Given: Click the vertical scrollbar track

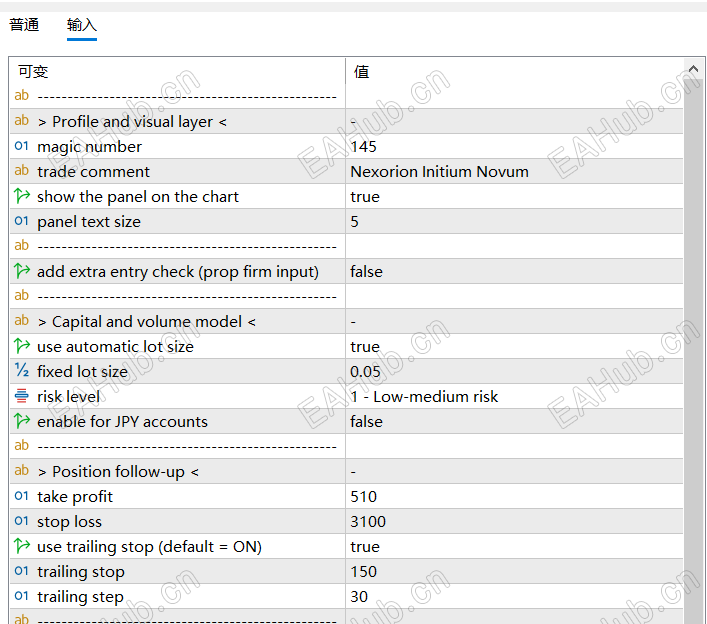Looking at the screenshot, I should click(x=693, y=352).
